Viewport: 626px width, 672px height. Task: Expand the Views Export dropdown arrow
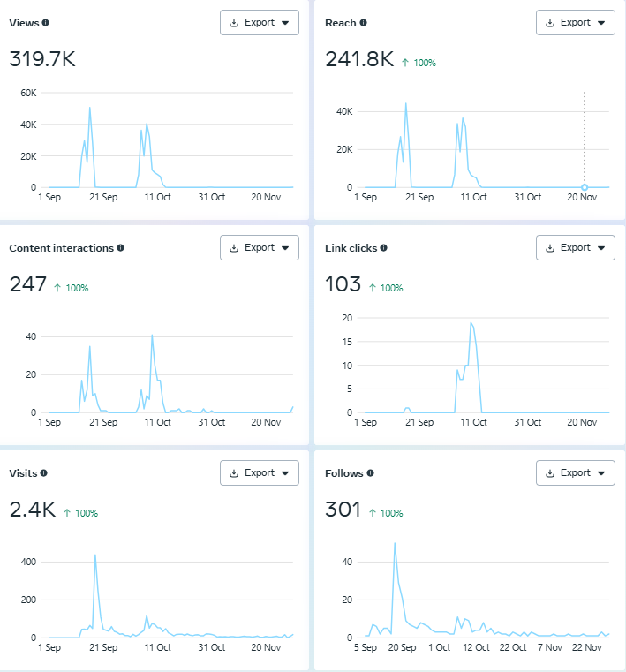(x=284, y=23)
